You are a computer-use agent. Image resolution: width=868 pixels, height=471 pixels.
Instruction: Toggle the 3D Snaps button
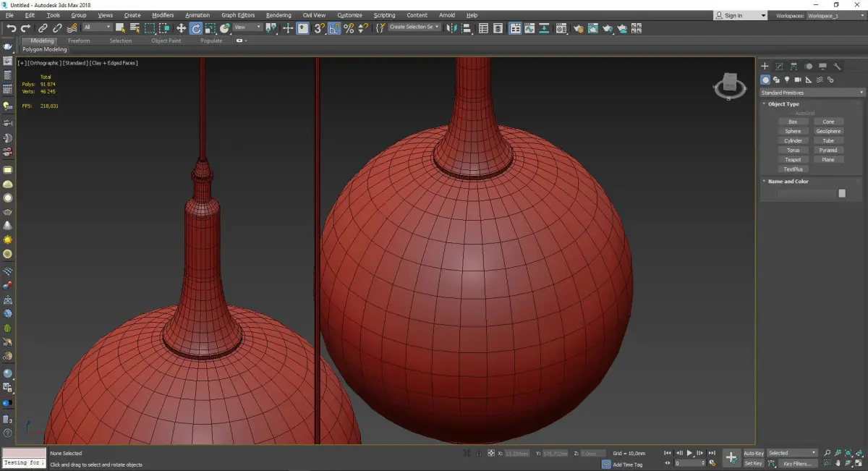tap(318, 28)
